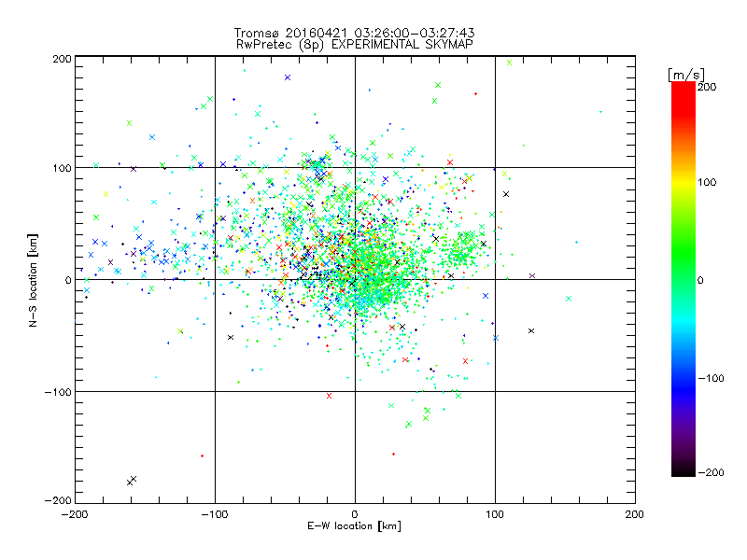
Task: Click the y-axis tick label '100'
Action: pos(62,168)
